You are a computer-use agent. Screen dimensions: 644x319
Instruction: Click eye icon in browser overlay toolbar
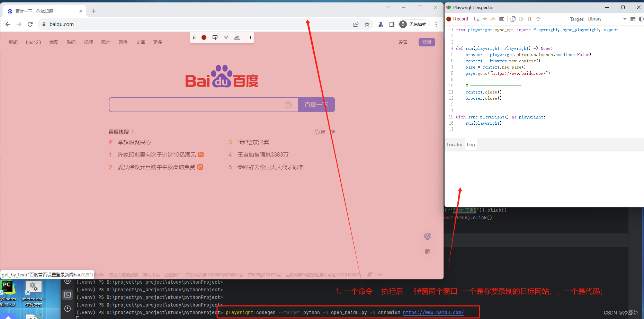tap(226, 37)
